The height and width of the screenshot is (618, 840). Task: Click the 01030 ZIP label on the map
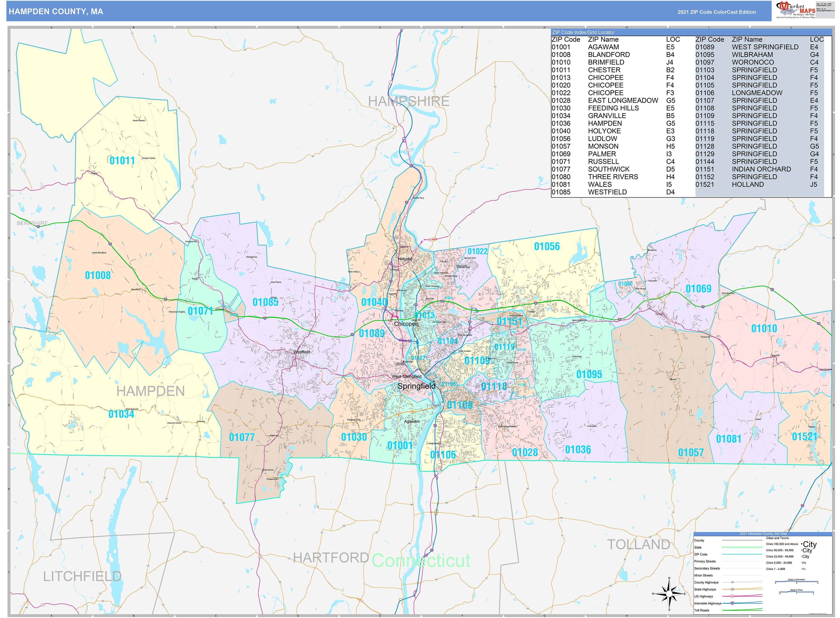click(354, 437)
